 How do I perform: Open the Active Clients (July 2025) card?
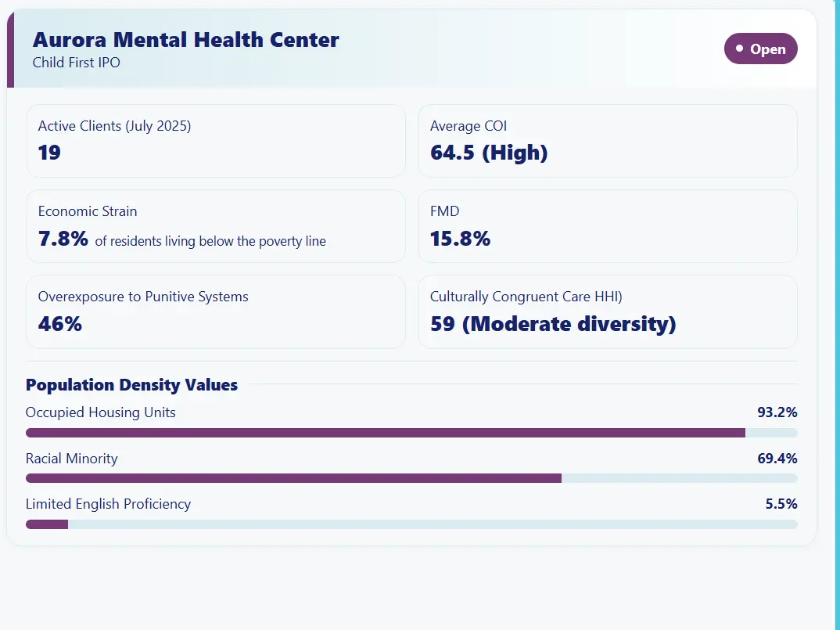[216, 141]
